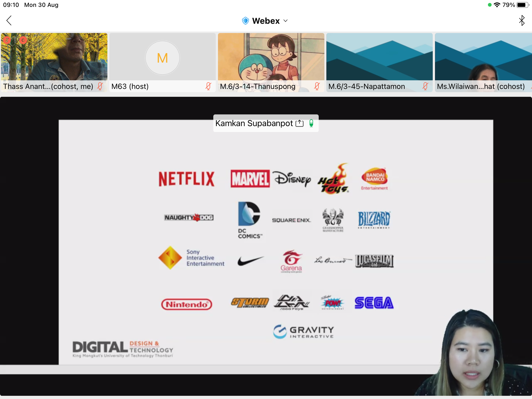Viewport: 532px width, 399px height.
Task: Go back using the left arrow
Action: (9, 21)
